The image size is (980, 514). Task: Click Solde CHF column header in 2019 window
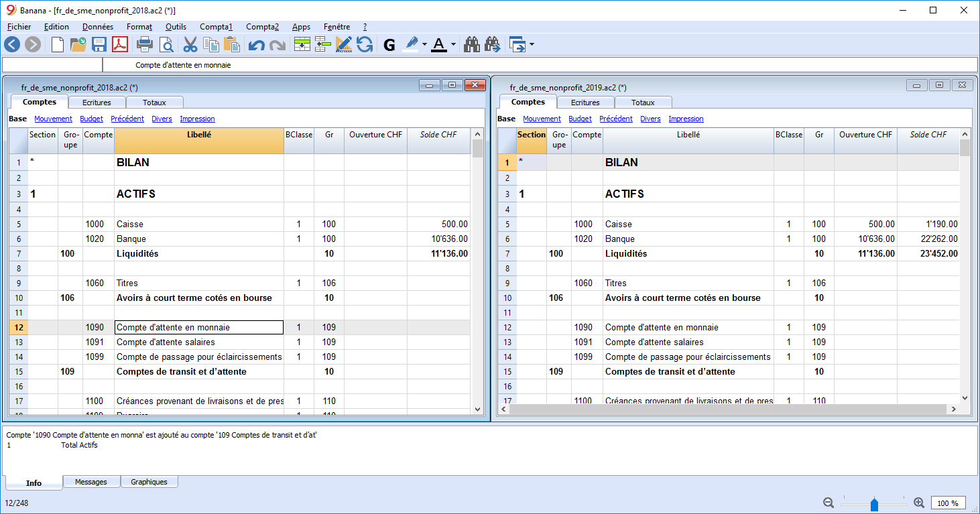click(x=928, y=140)
